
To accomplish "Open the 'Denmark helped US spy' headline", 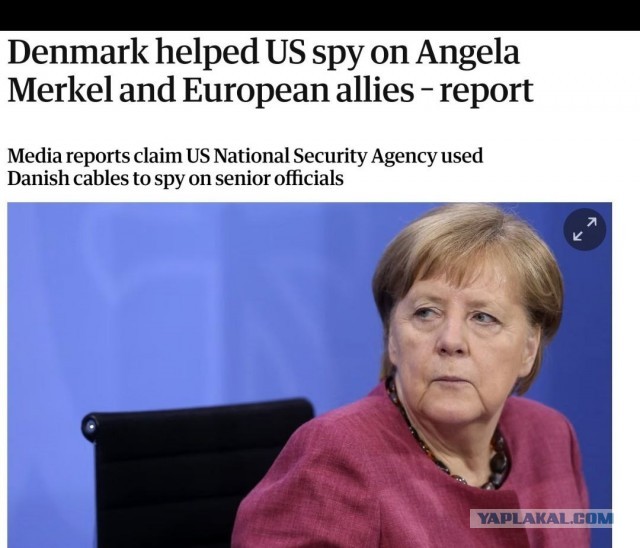I will 263,52.
